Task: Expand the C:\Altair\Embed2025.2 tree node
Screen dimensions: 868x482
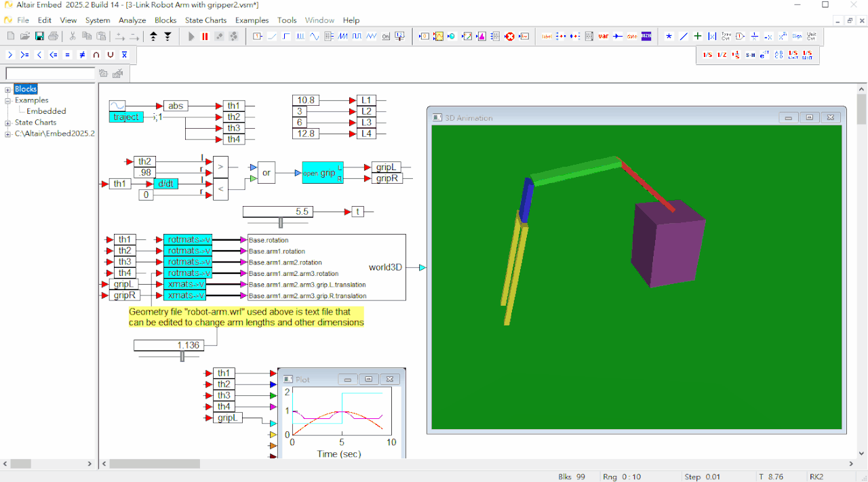Action: coord(8,134)
